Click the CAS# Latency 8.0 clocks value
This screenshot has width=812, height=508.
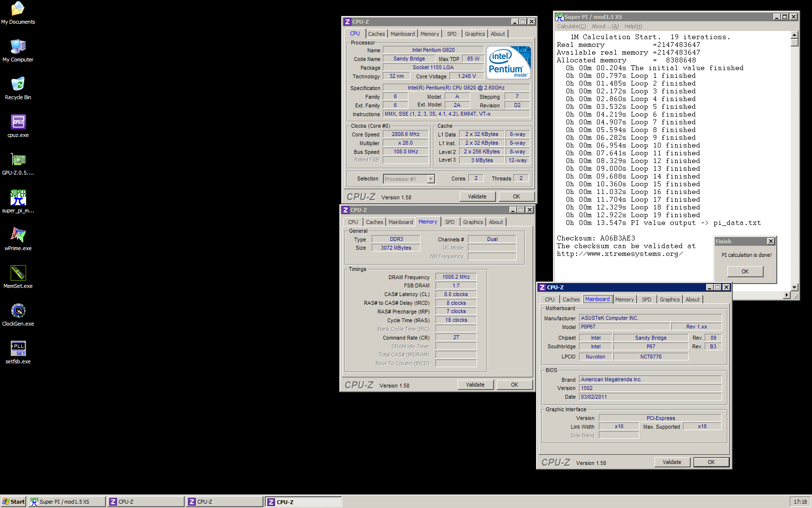pos(456,294)
